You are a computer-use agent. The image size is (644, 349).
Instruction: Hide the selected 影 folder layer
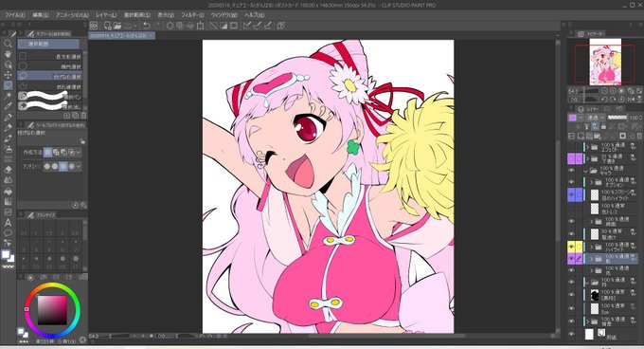[x=571, y=259]
